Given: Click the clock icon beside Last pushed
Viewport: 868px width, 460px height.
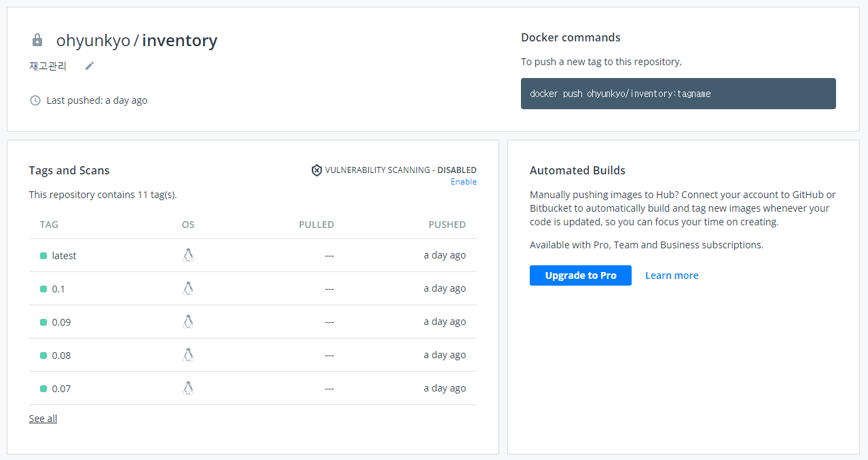Looking at the screenshot, I should [x=35, y=100].
